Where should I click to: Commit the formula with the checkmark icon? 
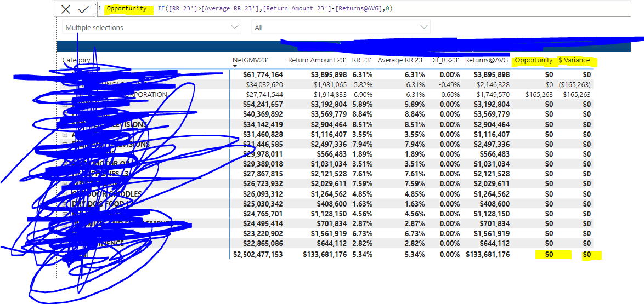click(x=84, y=9)
